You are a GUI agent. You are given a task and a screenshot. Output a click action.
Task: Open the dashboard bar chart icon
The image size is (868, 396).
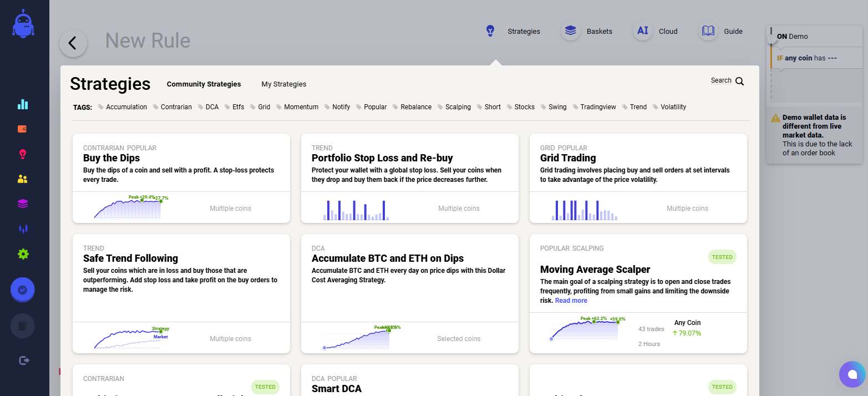coord(23,104)
